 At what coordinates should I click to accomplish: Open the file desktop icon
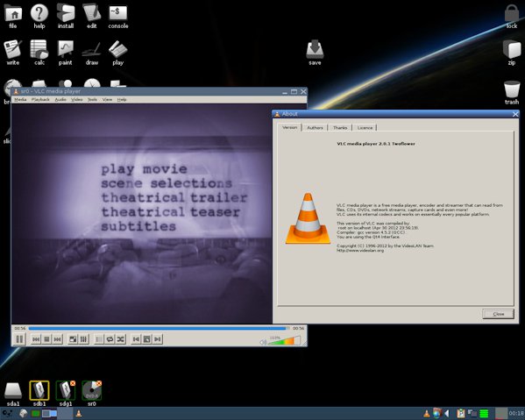13,16
